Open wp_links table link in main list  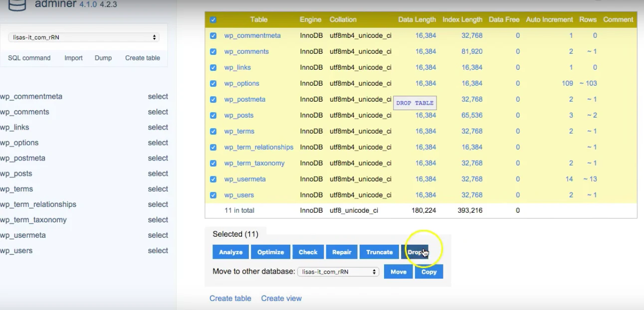tap(237, 68)
